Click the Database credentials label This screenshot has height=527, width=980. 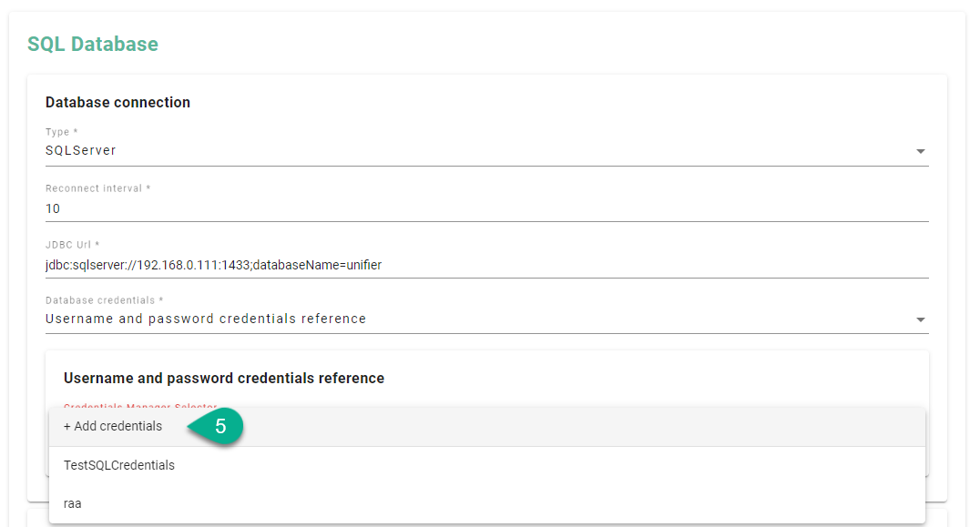pos(104,300)
